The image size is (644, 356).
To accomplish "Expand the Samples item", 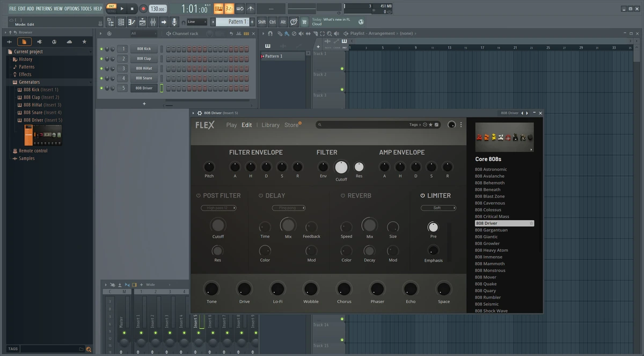I will coord(26,158).
